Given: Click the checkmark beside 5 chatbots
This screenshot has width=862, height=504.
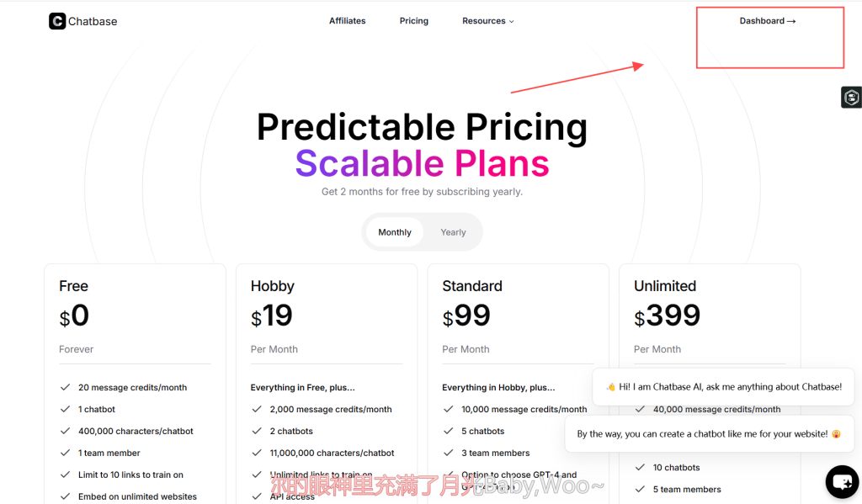Looking at the screenshot, I should pos(449,432).
